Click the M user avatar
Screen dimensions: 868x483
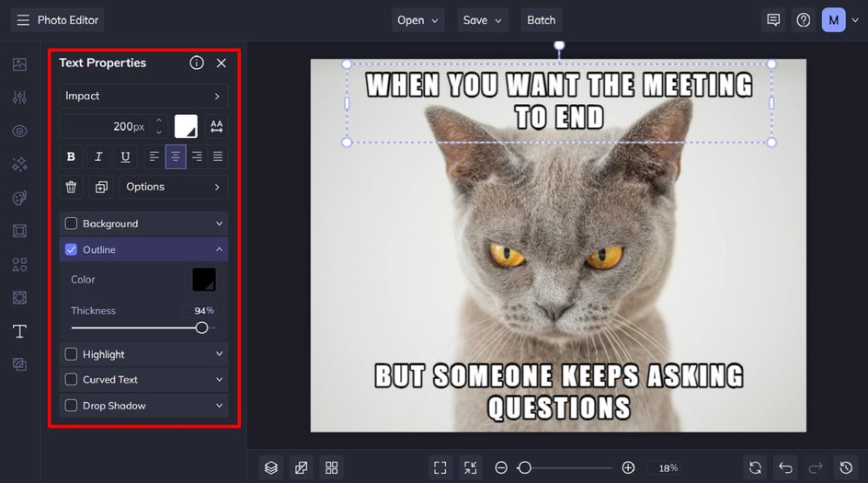(834, 20)
